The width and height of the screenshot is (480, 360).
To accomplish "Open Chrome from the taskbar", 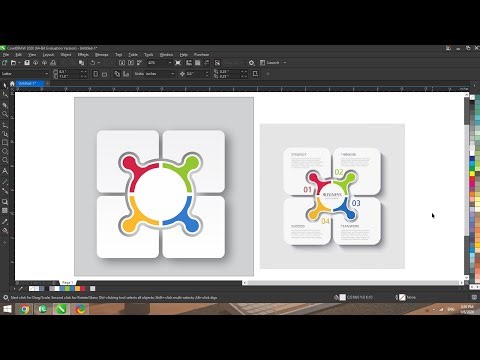I will 24,309.
